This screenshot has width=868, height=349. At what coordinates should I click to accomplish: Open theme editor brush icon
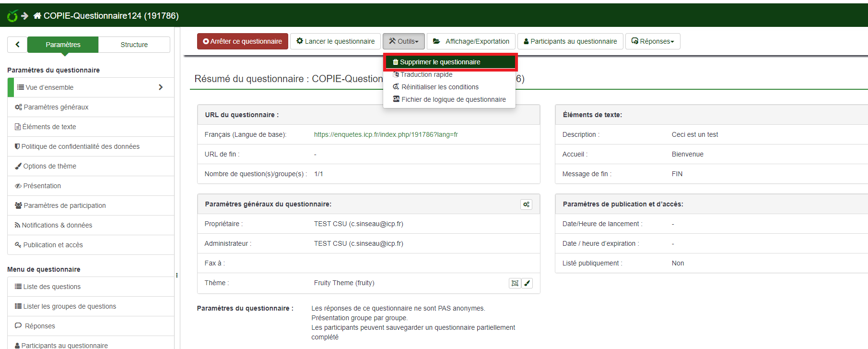(527, 283)
